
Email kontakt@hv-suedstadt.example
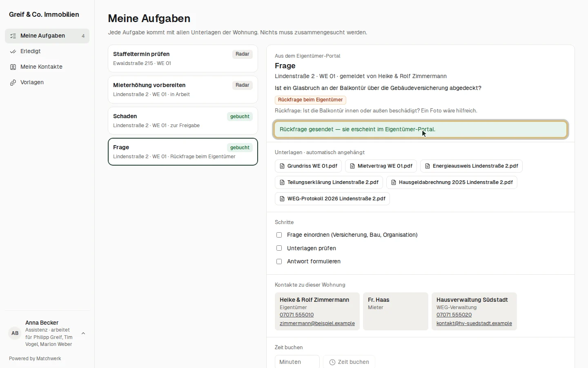(474, 323)
